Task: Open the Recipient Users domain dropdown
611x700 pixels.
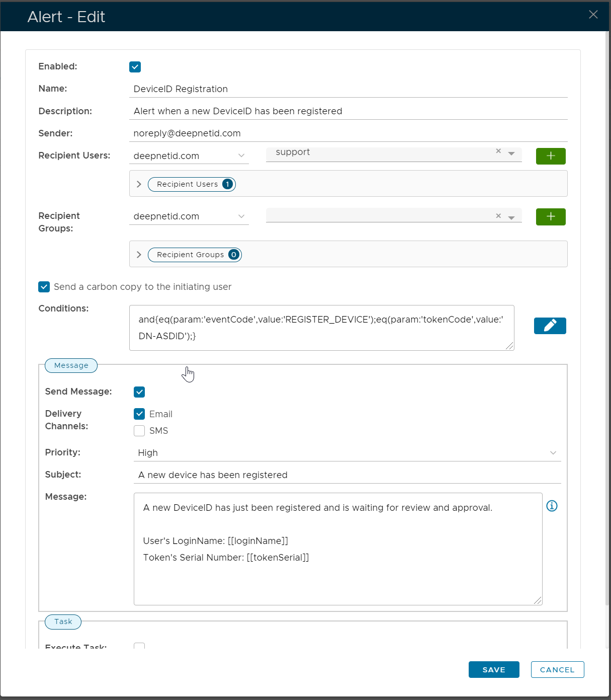Action: 189,156
